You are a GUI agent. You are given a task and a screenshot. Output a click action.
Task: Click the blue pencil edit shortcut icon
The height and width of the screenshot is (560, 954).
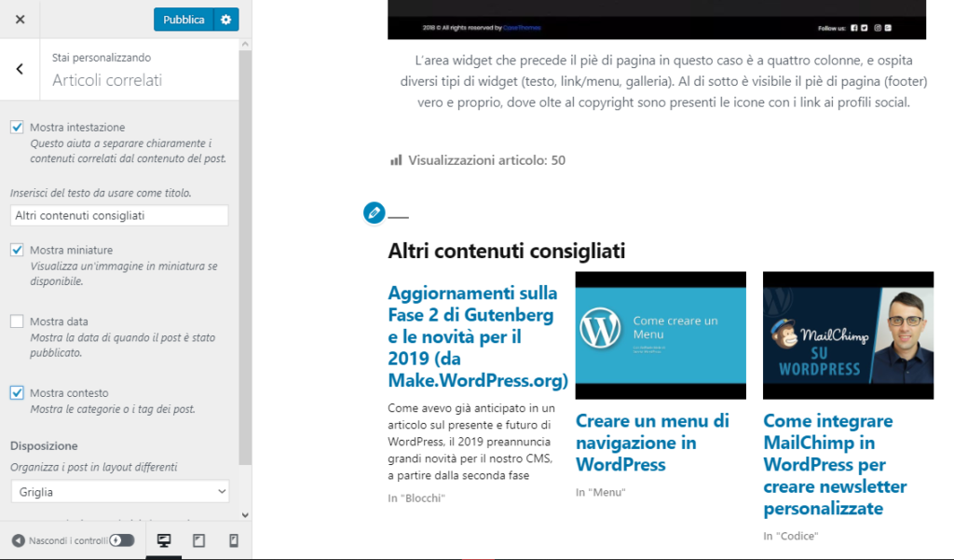374,213
